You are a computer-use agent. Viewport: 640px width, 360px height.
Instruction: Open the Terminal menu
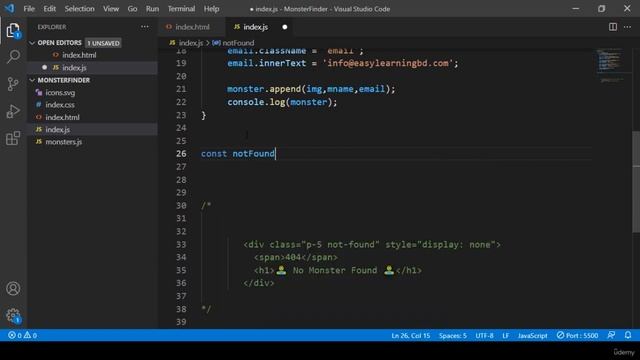coord(181,9)
